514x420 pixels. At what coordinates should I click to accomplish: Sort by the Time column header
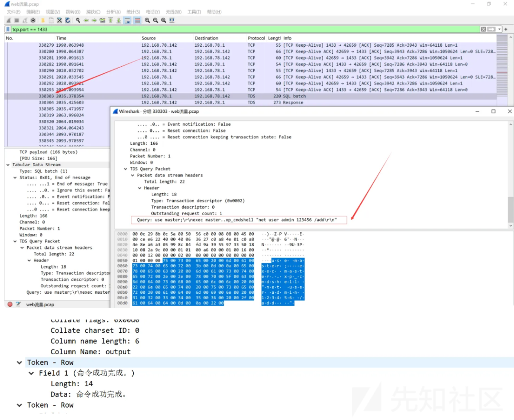98,39
